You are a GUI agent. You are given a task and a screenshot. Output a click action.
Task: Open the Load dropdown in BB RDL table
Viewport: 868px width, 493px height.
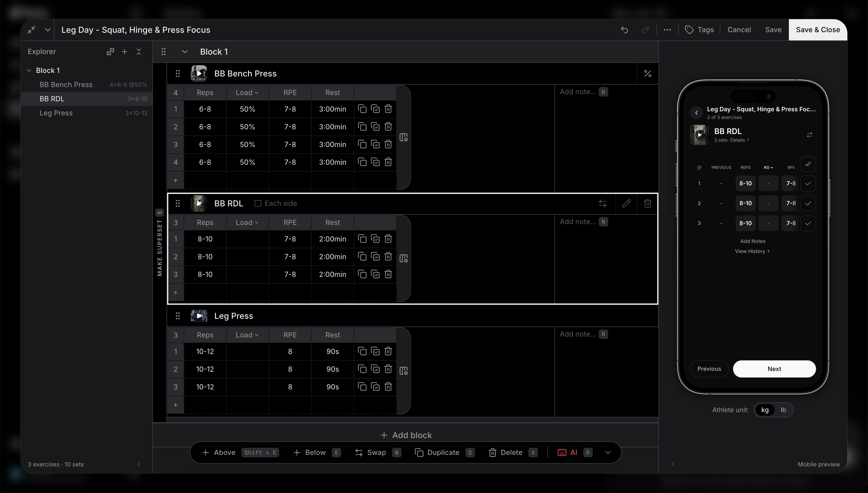point(247,223)
